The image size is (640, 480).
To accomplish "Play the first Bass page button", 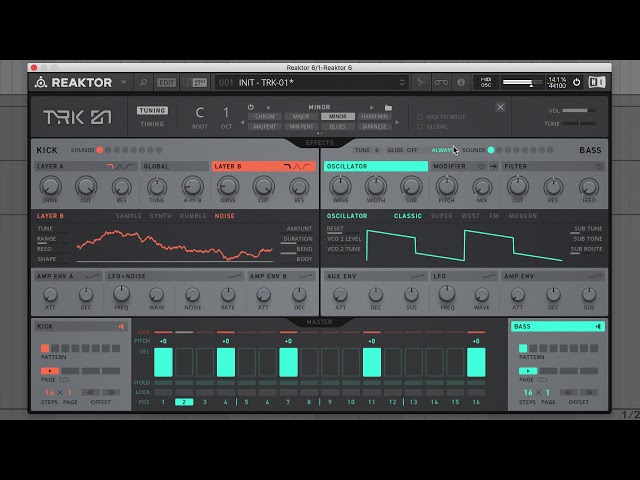I will click(528, 371).
